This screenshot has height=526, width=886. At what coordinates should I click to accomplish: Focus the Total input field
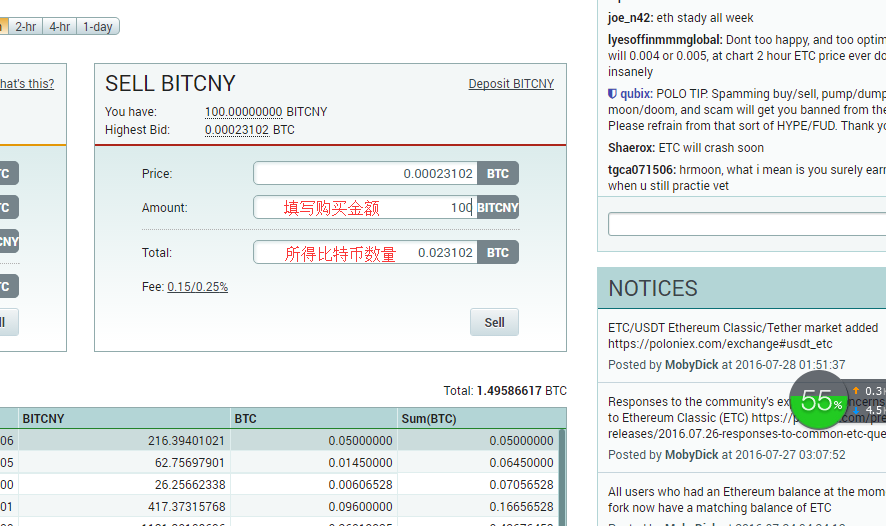point(366,253)
